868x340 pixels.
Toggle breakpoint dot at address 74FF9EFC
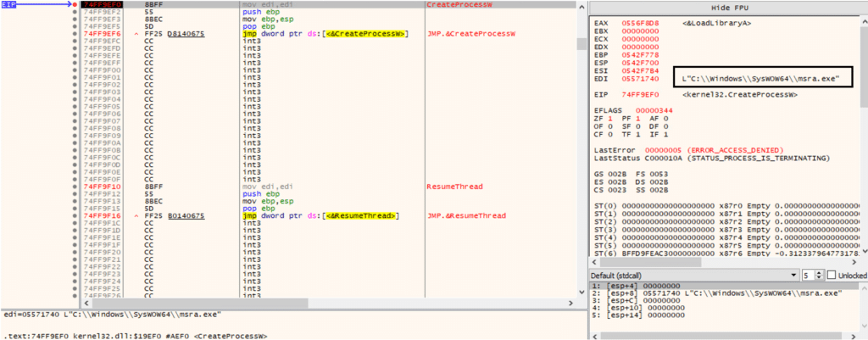point(75,41)
